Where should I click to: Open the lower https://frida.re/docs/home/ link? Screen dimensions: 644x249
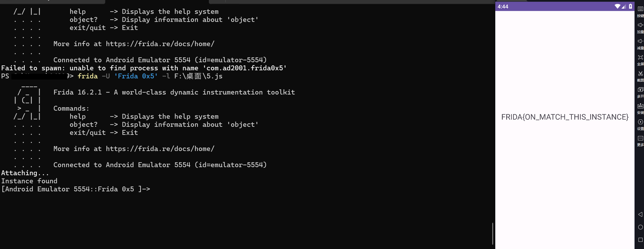tap(160, 149)
